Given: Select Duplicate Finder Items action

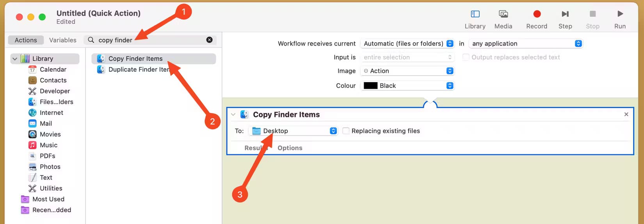Looking at the screenshot, I should pos(139,69).
